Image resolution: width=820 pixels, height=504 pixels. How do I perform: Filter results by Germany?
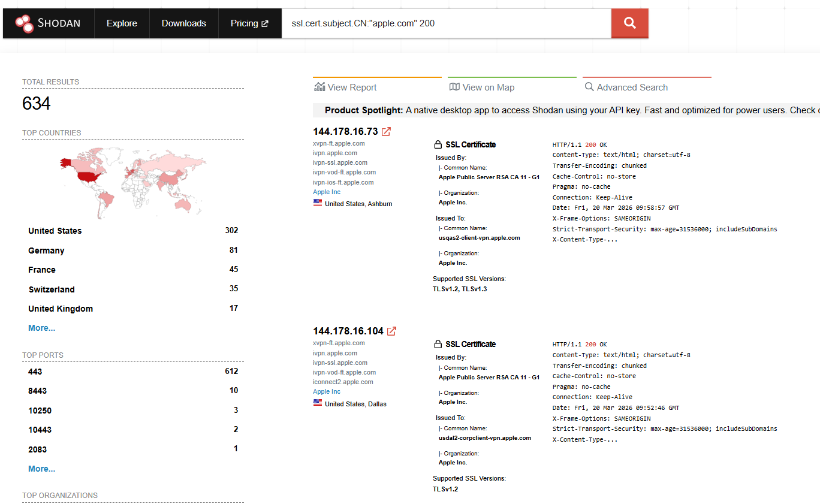(x=46, y=251)
